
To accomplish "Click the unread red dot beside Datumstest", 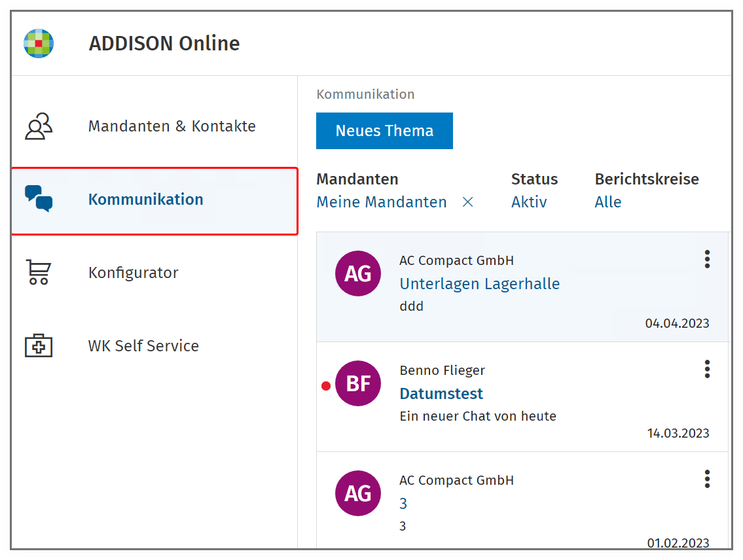I will click(326, 386).
